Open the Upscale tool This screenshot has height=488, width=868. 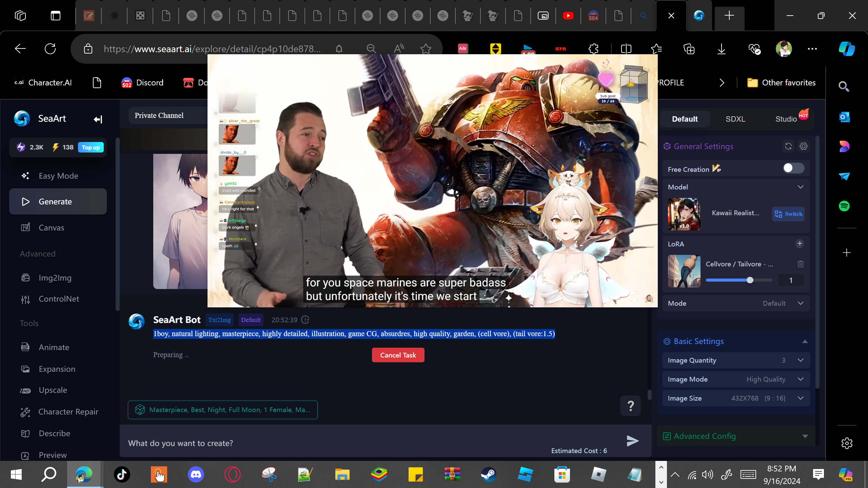[x=58, y=390]
